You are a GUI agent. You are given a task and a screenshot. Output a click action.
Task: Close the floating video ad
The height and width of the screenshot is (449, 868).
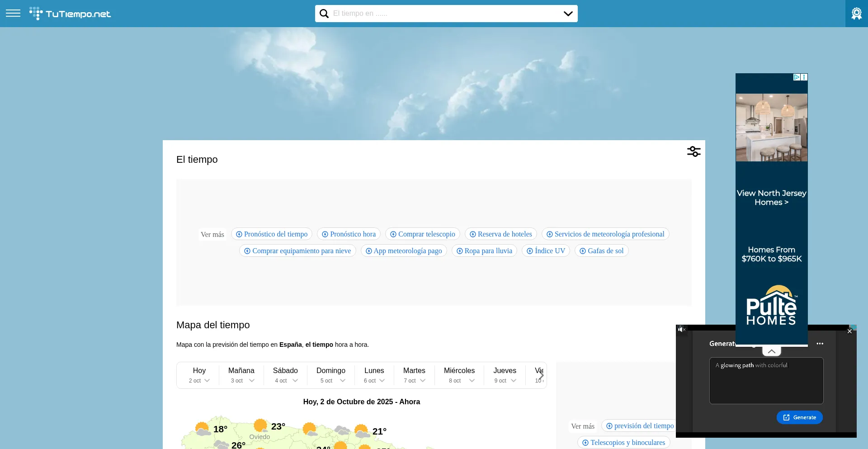[x=849, y=331]
